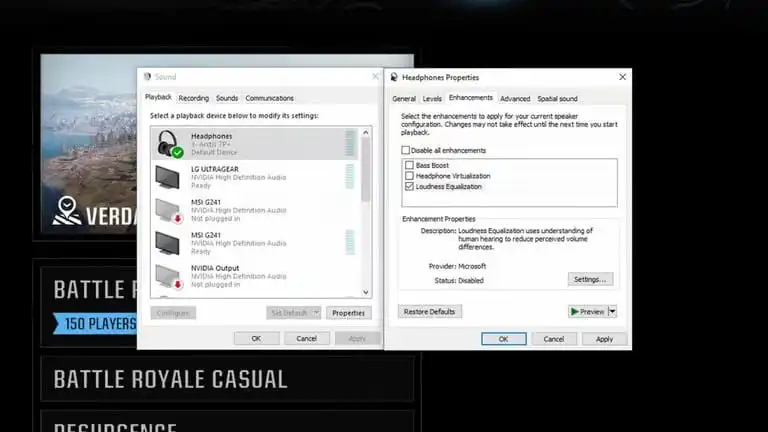The image size is (768, 432).
Task: Open the Spatial sound tab
Action: tap(557, 98)
